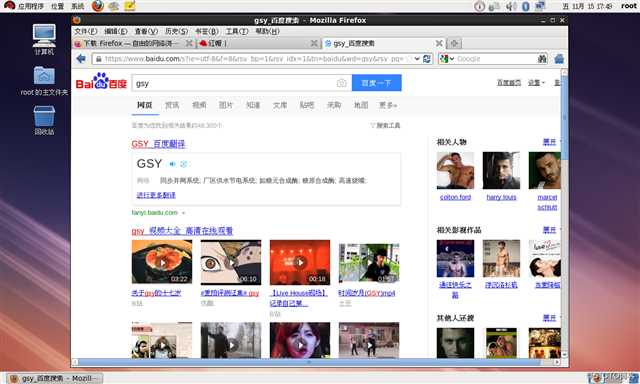Open a new tab with the plus button

[x=454, y=43]
